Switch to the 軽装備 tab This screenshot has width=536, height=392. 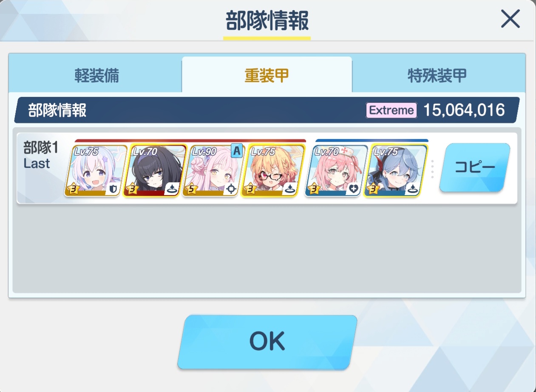tap(96, 76)
